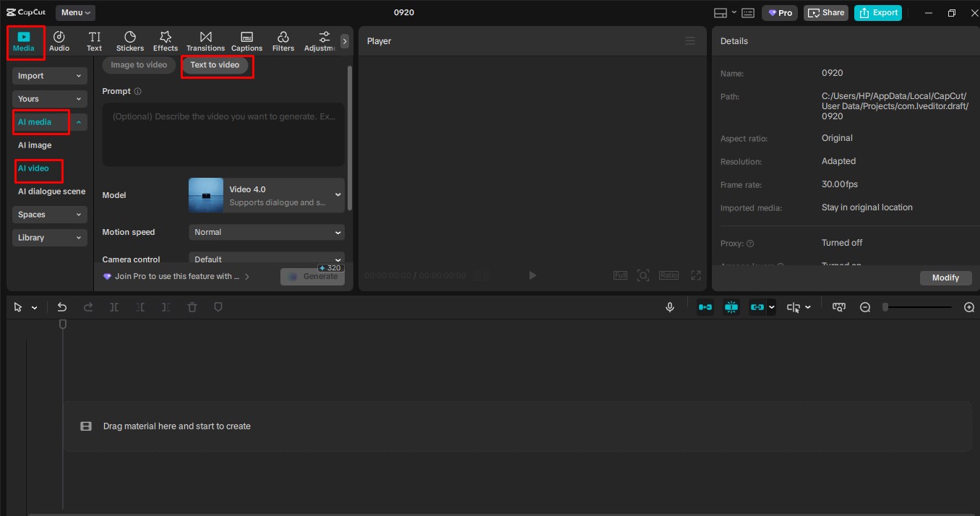
Task: Open the Transitions panel
Action: [205, 42]
